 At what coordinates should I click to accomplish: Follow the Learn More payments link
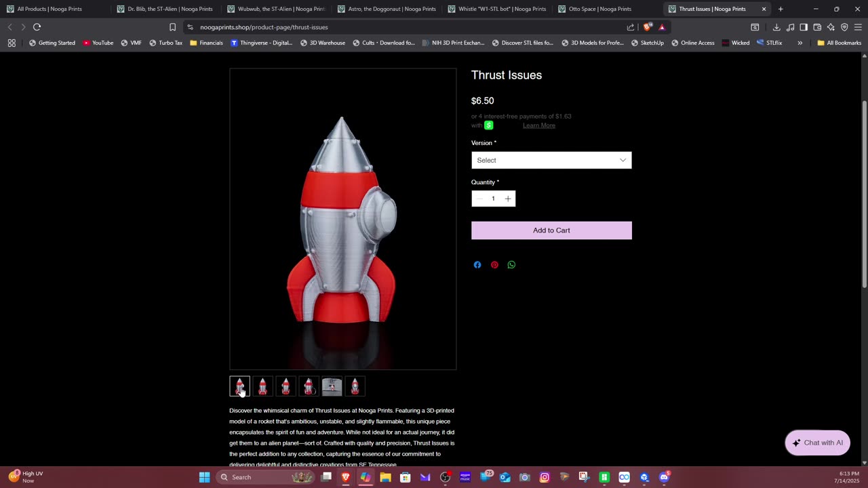pos(539,125)
